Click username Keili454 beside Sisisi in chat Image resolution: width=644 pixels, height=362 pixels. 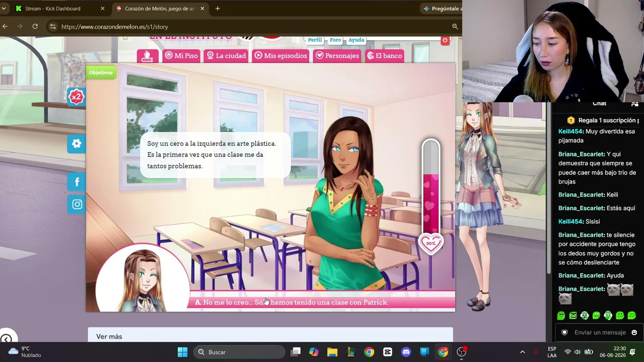[571, 221]
